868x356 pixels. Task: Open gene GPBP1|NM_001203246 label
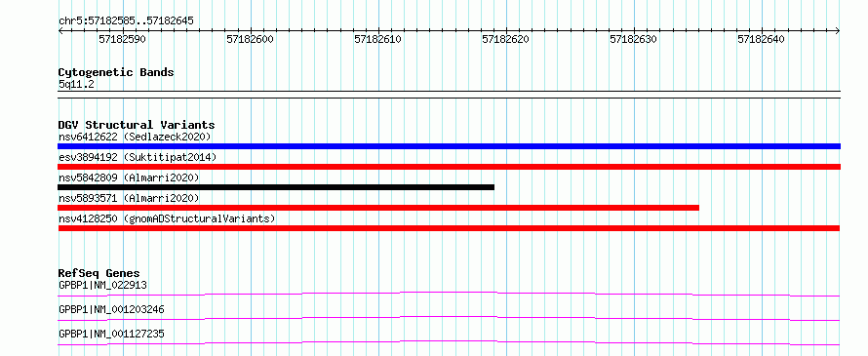tap(111, 309)
